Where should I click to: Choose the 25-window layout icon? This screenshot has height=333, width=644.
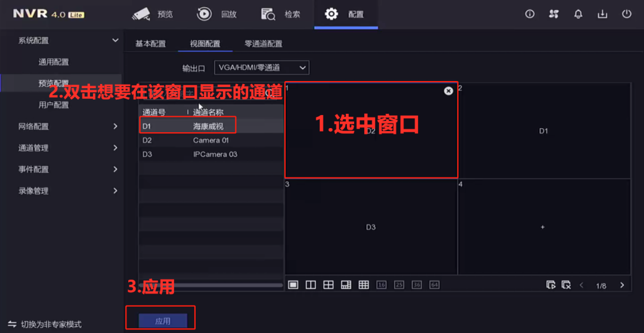399,285
